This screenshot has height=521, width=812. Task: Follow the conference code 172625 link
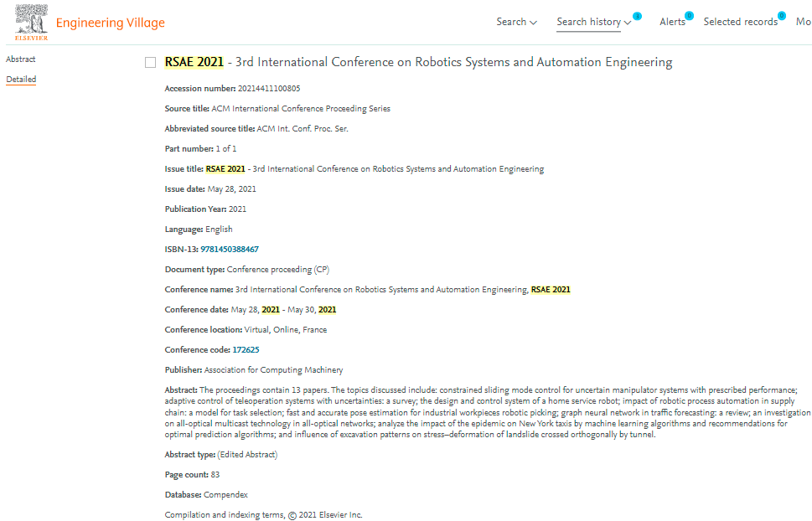(x=246, y=350)
